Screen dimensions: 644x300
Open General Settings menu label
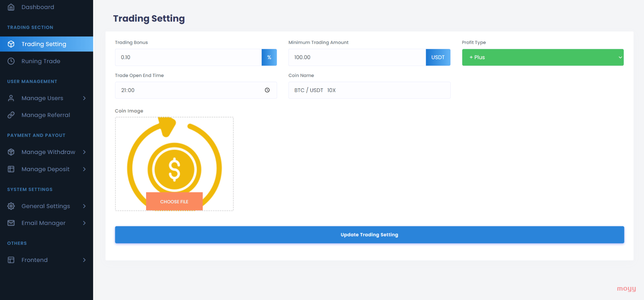tap(46, 206)
